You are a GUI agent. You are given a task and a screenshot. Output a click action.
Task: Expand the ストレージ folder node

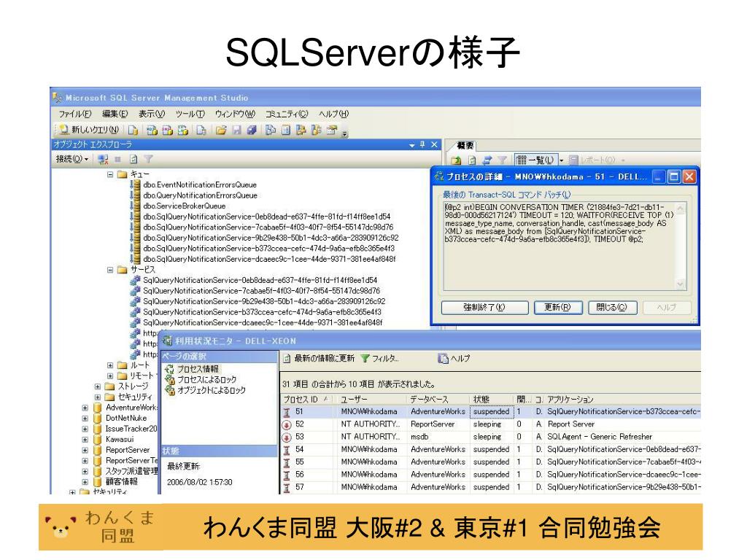click(x=98, y=386)
